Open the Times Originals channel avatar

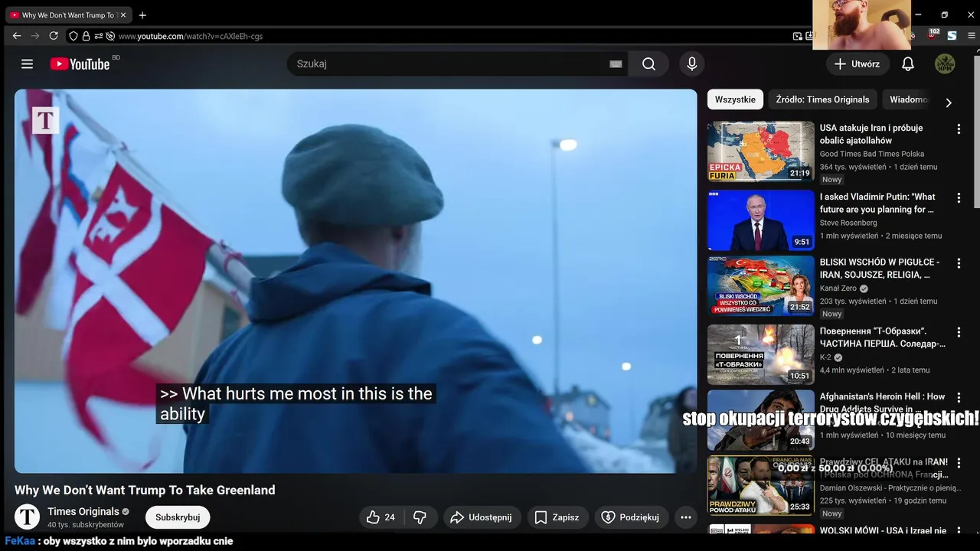(x=28, y=517)
